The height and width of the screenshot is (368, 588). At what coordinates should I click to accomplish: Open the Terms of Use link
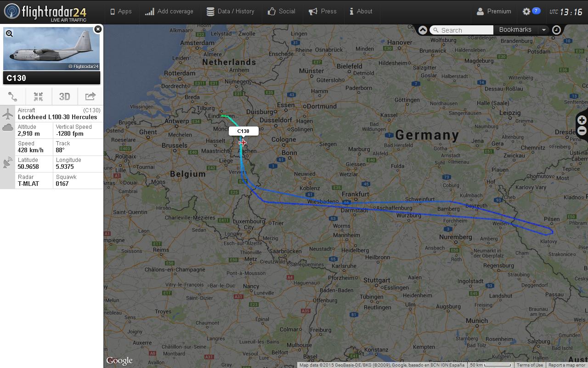point(530,365)
